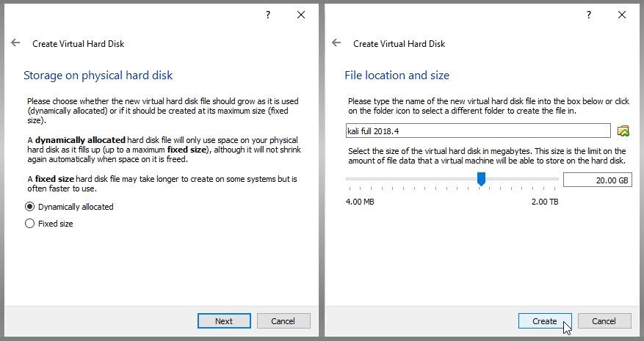Select Fixed size option
This screenshot has height=341, width=644.
[x=29, y=223]
